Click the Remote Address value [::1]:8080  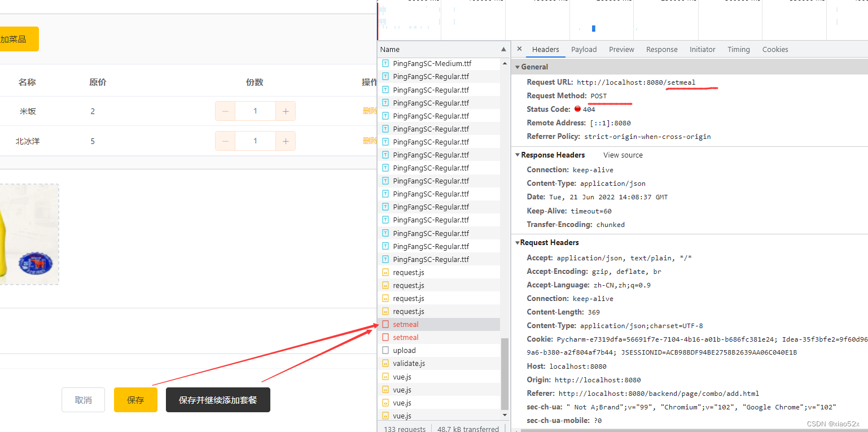click(611, 123)
